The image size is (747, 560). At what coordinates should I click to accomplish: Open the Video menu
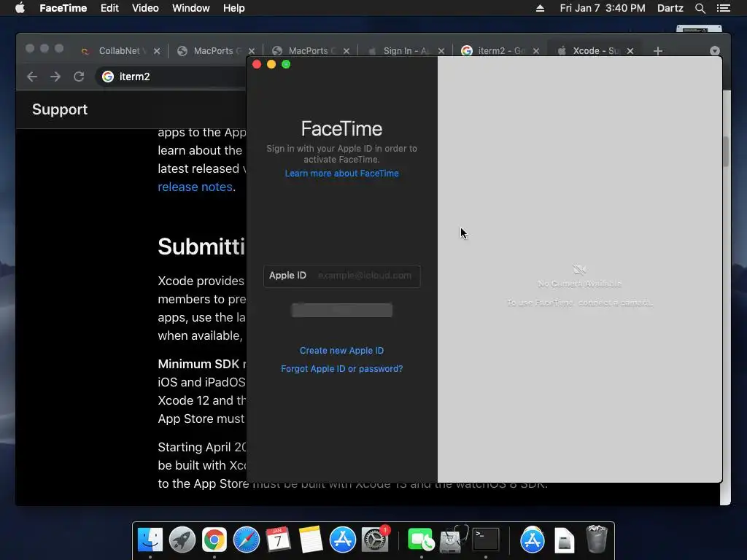click(145, 8)
